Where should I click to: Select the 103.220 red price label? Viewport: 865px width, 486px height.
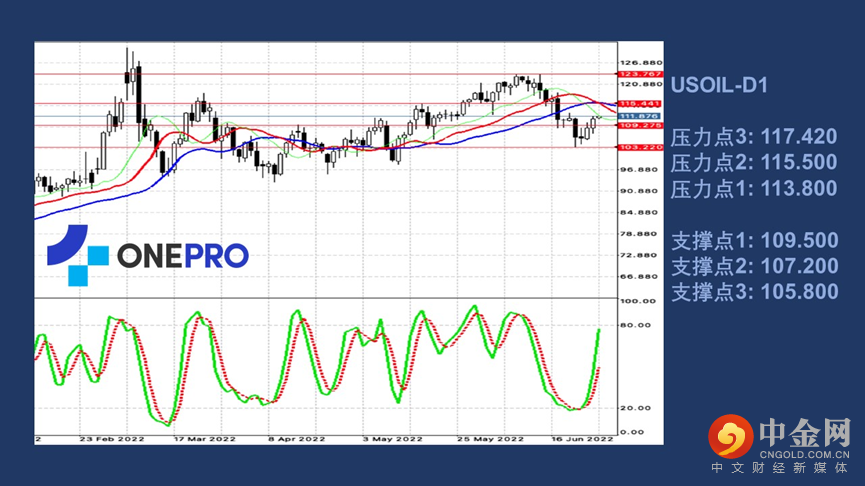(639, 147)
